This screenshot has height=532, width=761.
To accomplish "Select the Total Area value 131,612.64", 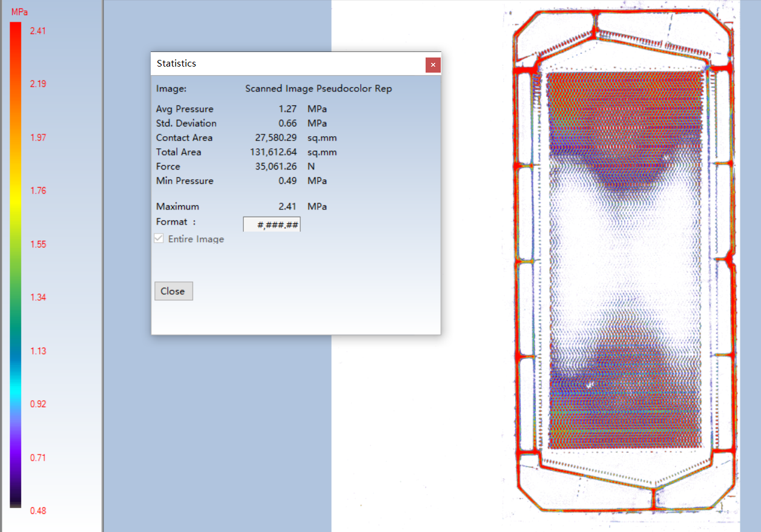I will (x=274, y=153).
